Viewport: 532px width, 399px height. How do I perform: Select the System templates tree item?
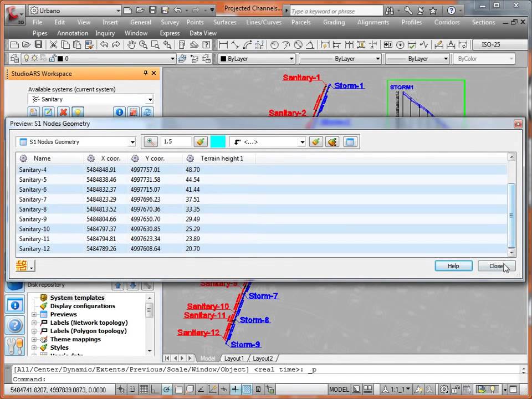coord(77,298)
